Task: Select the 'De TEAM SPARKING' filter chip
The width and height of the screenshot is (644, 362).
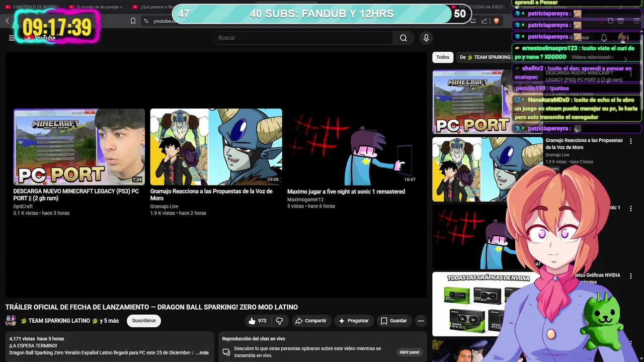Action: [x=486, y=57]
